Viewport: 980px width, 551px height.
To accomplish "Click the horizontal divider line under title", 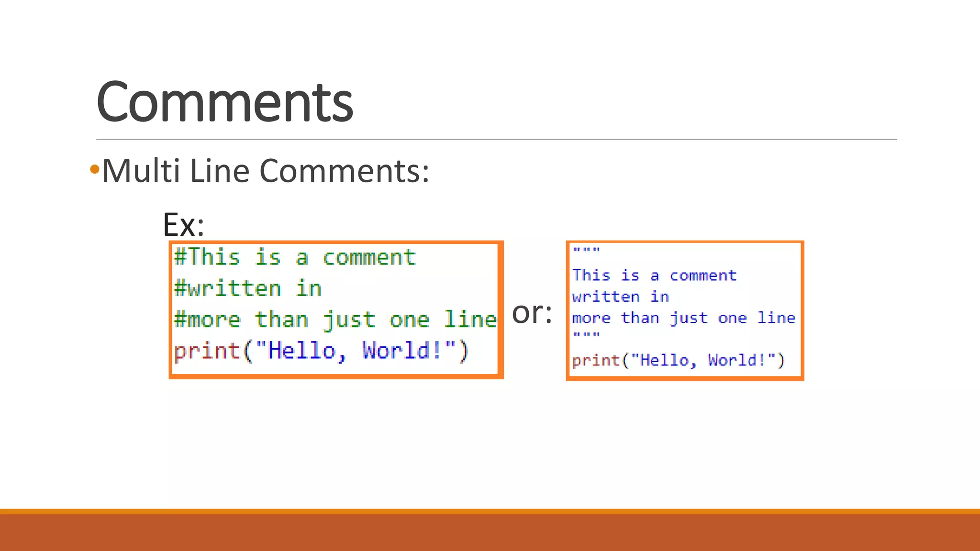I will (x=496, y=140).
